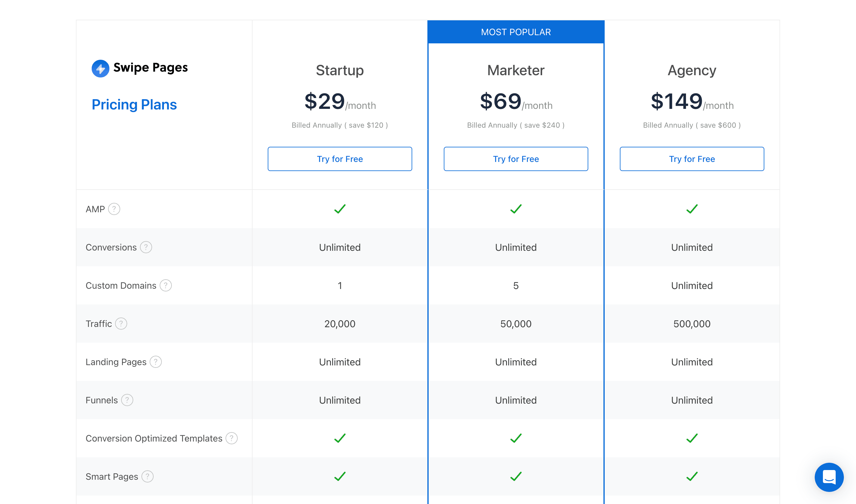
Task: Open the AMP help tooltip icon
Action: click(x=114, y=209)
